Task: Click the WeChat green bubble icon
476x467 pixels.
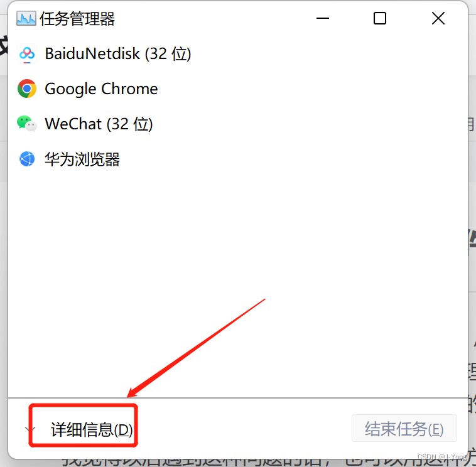Action: (27, 124)
